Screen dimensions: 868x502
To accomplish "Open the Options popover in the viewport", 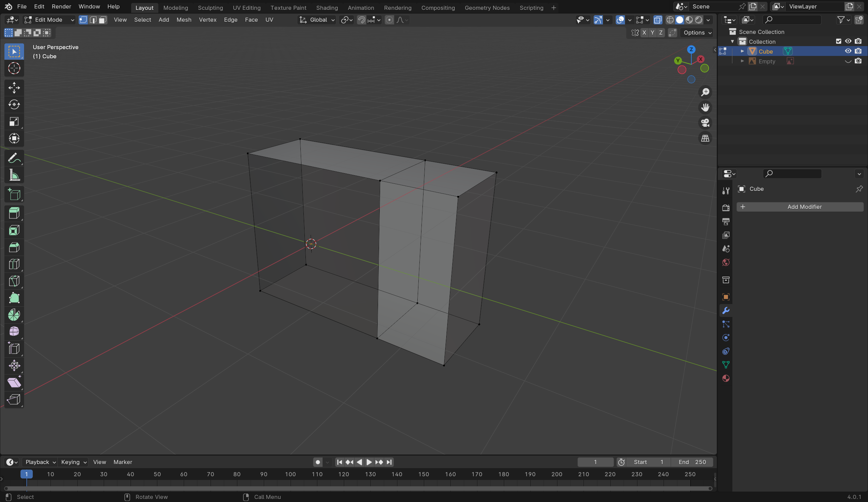I will tap(697, 33).
